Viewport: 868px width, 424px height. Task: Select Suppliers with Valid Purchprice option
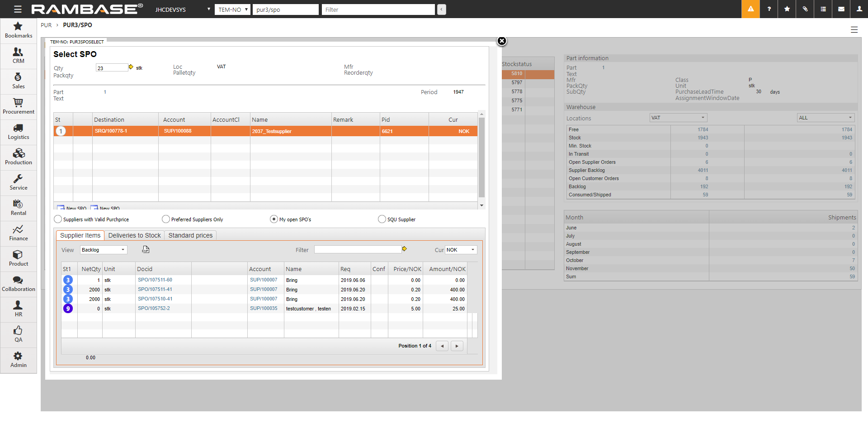58,219
